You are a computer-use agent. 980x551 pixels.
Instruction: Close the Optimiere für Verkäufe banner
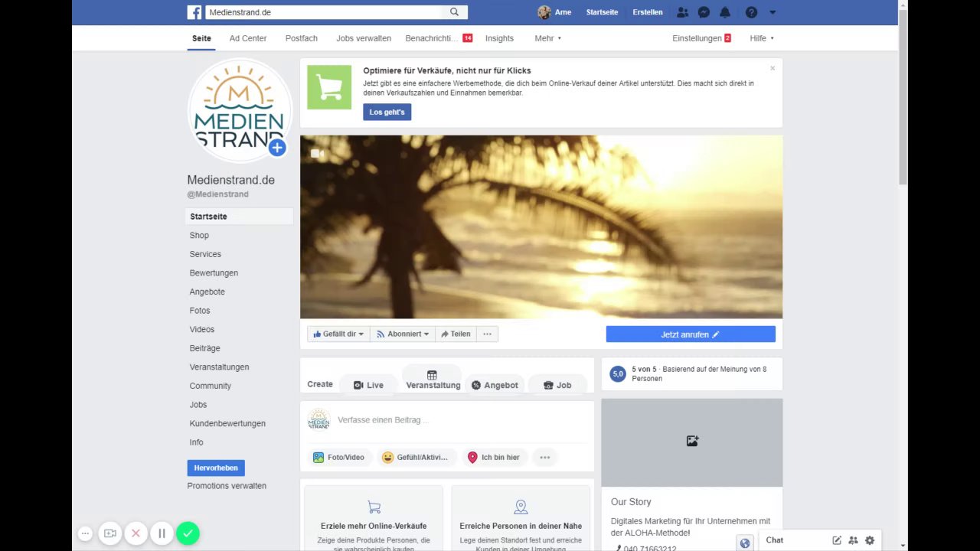(773, 68)
